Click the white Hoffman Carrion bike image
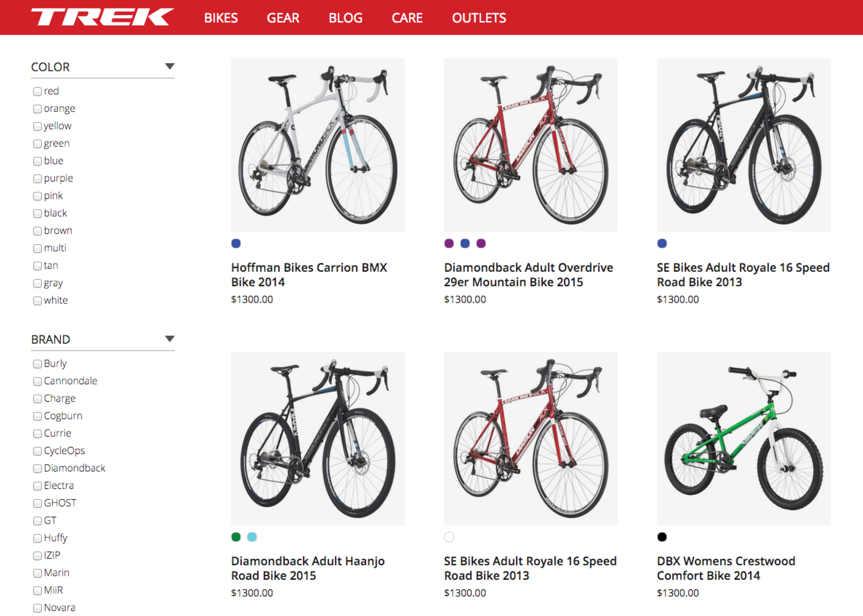 tap(318, 145)
